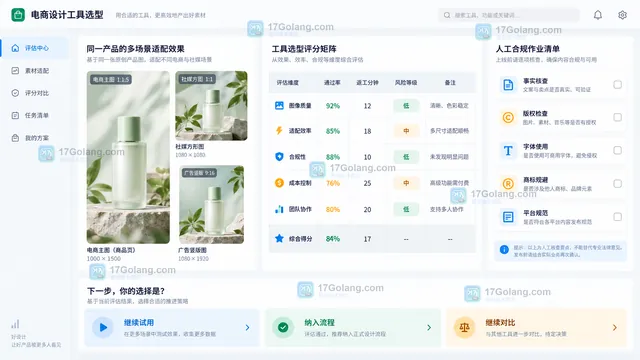The height and width of the screenshot is (360, 640).
Task: Click the 1000 × 1500 size label
Action: click(104, 258)
